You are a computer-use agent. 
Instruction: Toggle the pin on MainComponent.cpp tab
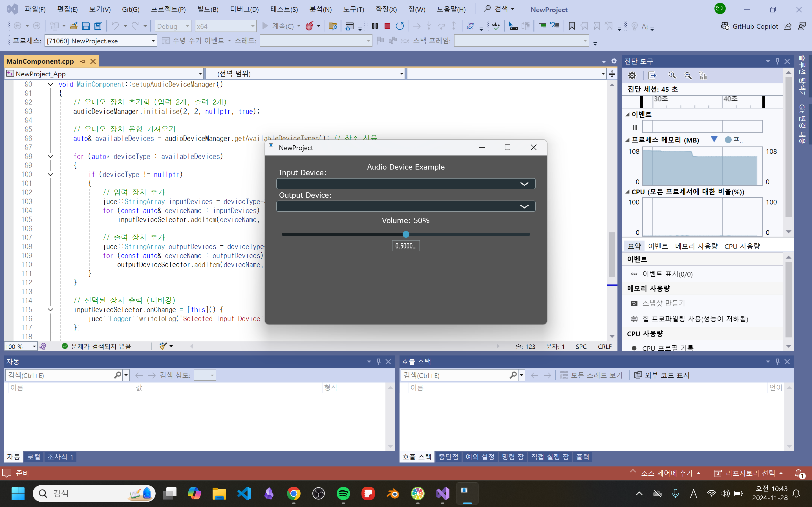point(83,61)
